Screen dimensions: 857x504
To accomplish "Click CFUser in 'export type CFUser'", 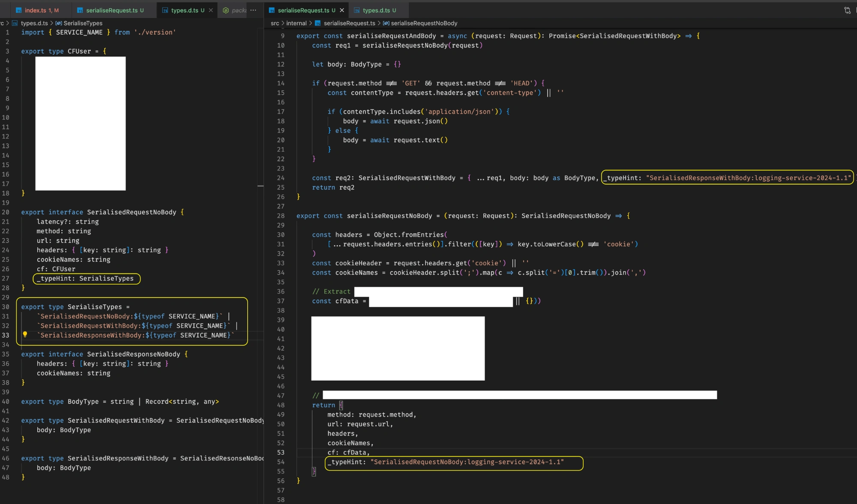I will click(79, 51).
